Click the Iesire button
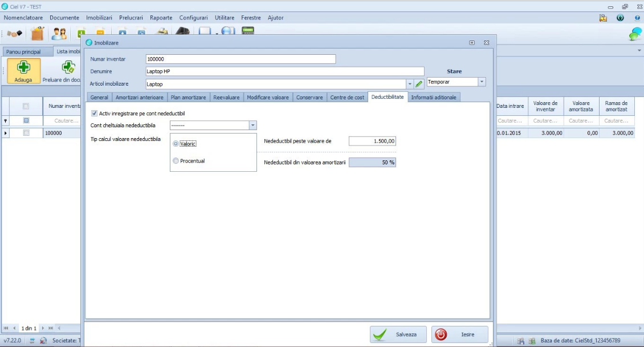644x347 pixels. [x=459, y=334]
